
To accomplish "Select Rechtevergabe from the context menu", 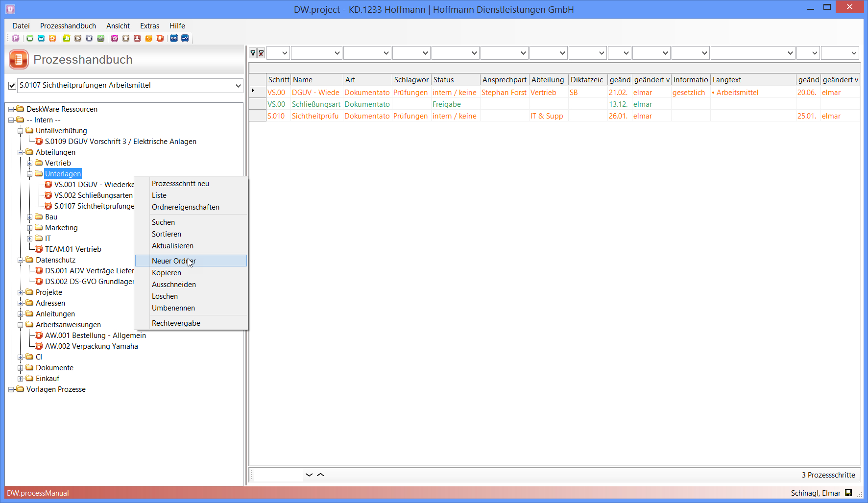I will [x=191, y=323].
